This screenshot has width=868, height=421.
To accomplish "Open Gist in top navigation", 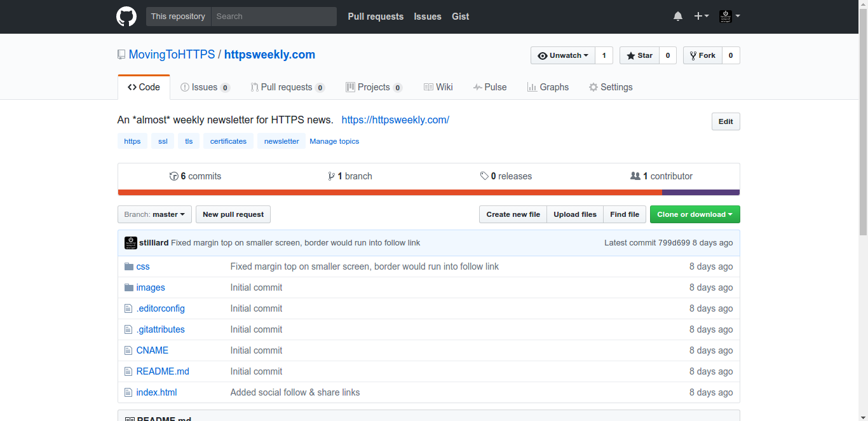I will [x=461, y=17].
